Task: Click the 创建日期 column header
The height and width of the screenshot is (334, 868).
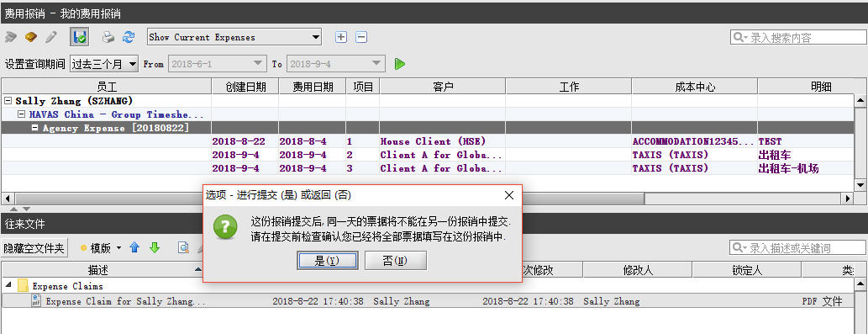Action: 245,87
